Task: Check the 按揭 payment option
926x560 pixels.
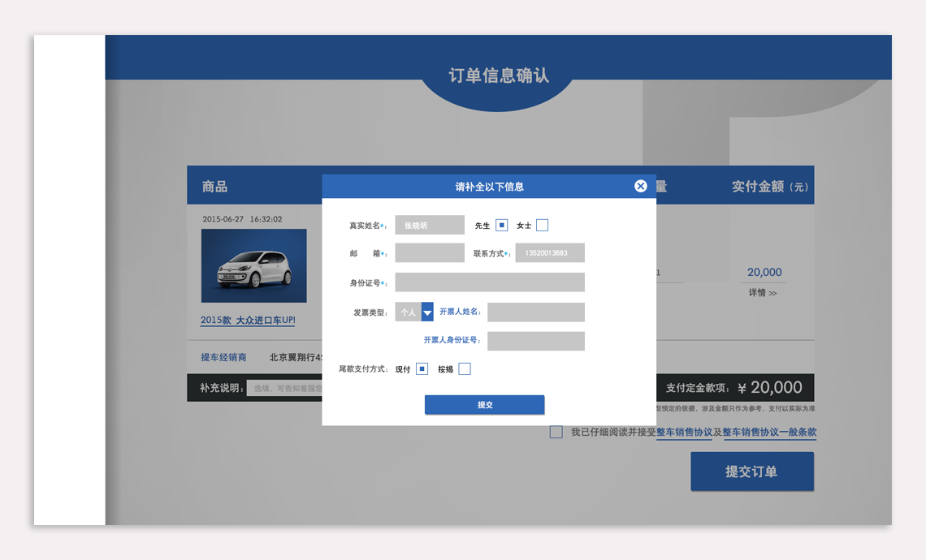Action: coord(464,369)
